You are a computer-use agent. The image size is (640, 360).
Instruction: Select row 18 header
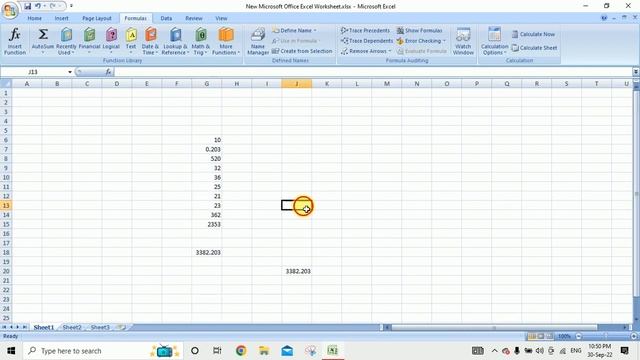pyautogui.click(x=6, y=253)
